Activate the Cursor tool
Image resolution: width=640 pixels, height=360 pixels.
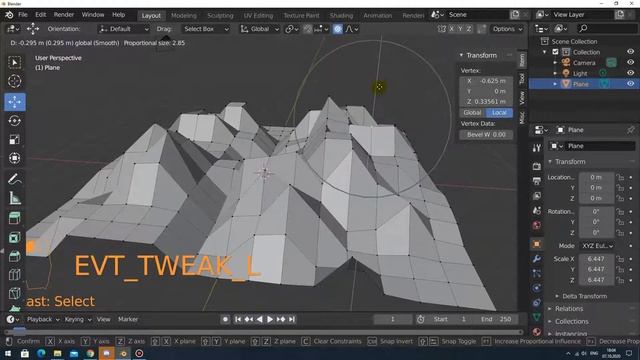click(x=15, y=81)
